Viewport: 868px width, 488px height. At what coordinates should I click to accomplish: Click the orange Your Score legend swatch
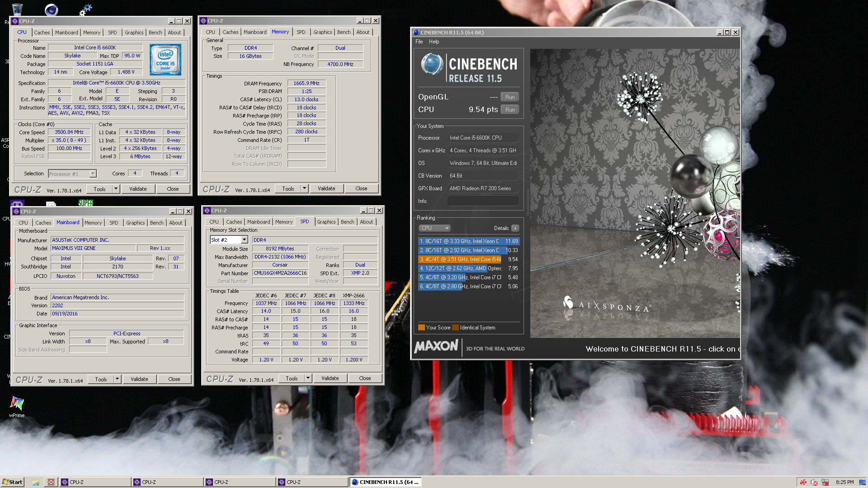point(421,328)
